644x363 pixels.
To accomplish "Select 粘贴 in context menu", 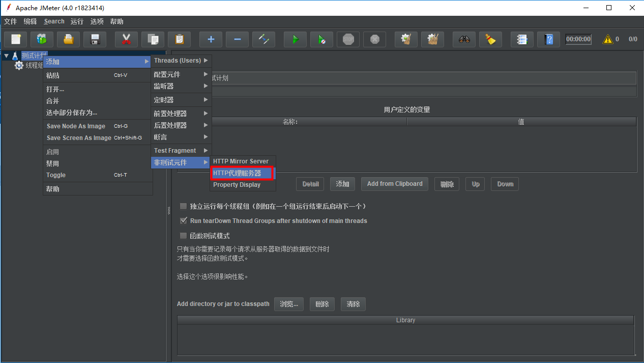I will point(98,75).
